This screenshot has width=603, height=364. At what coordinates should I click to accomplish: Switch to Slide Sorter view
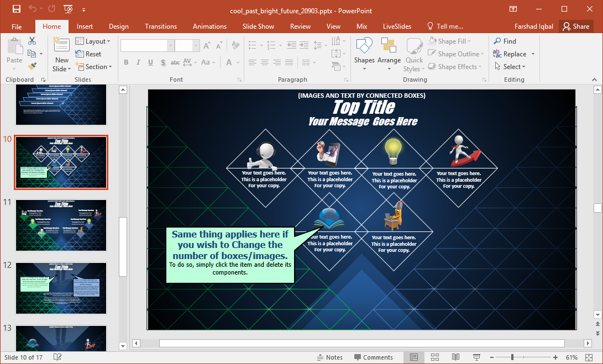point(435,357)
